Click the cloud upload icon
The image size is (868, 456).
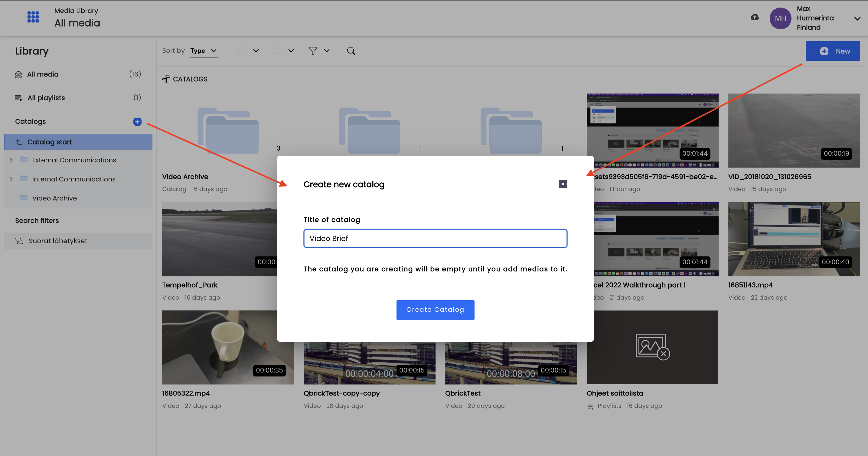pyautogui.click(x=755, y=17)
